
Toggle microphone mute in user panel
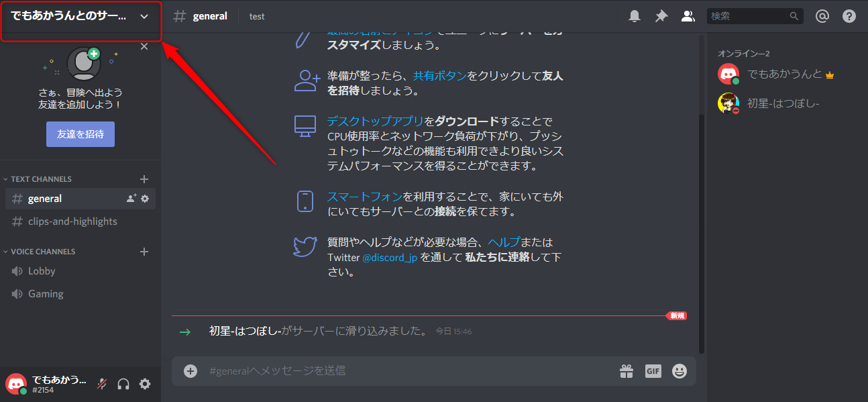(x=102, y=384)
